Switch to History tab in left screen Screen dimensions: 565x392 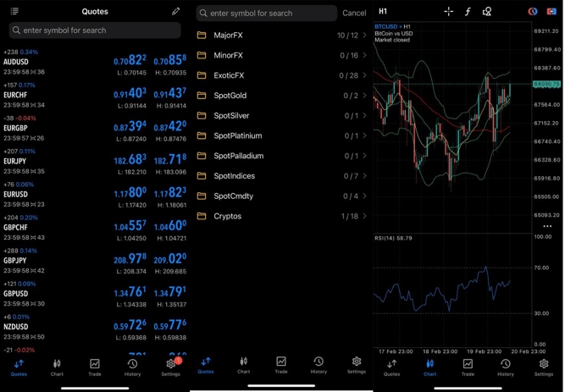(x=133, y=367)
